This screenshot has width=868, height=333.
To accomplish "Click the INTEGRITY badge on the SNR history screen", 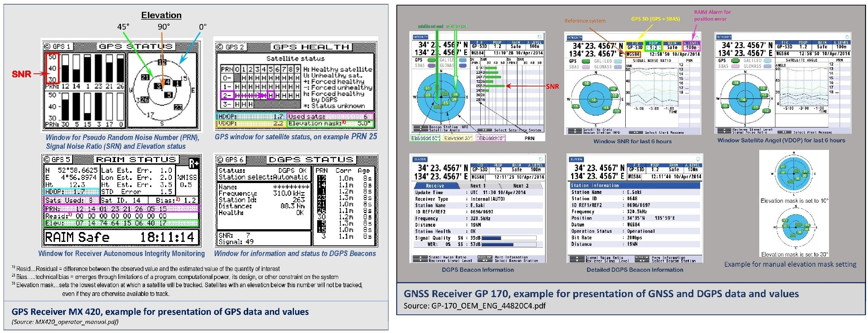I will point(574,38).
